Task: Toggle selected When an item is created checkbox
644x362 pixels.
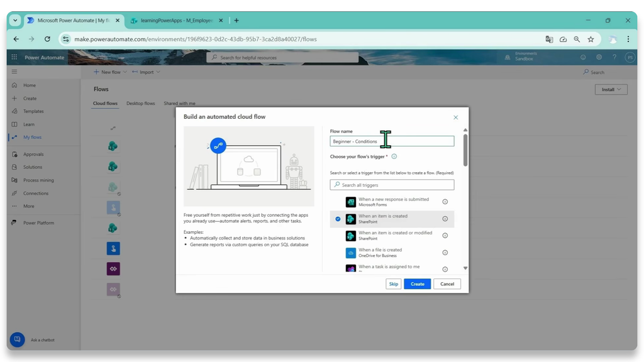Action: 338,219
